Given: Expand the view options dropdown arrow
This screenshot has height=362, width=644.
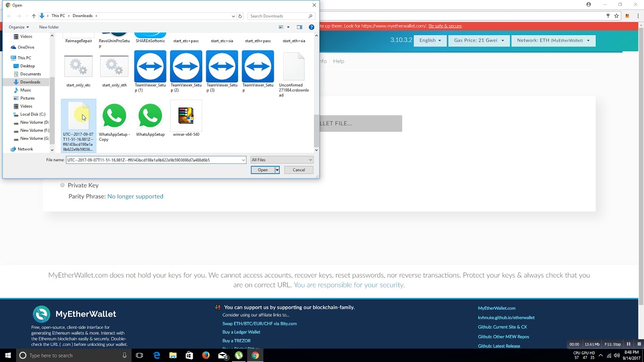Looking at the screenshot, I should pyautogui.click(x=288, y=27).
